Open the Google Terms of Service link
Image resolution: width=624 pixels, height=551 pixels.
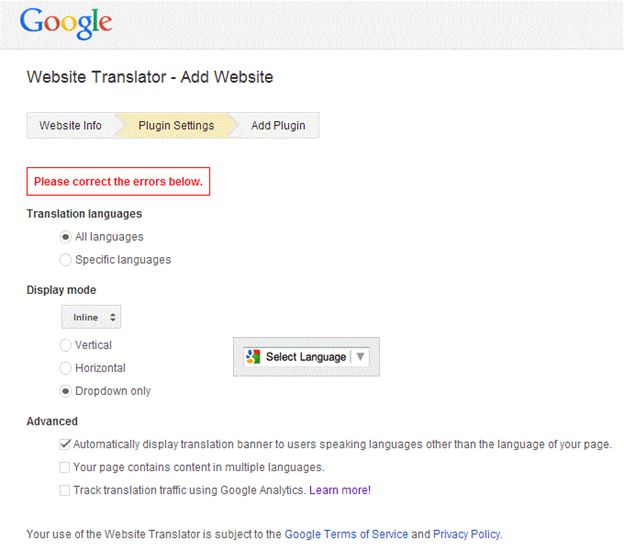[345, 534]
